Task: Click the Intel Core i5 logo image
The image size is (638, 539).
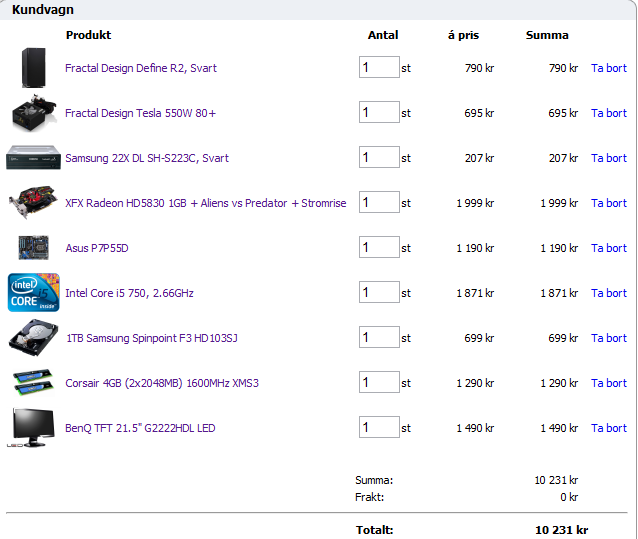Action: click(33, 293)
